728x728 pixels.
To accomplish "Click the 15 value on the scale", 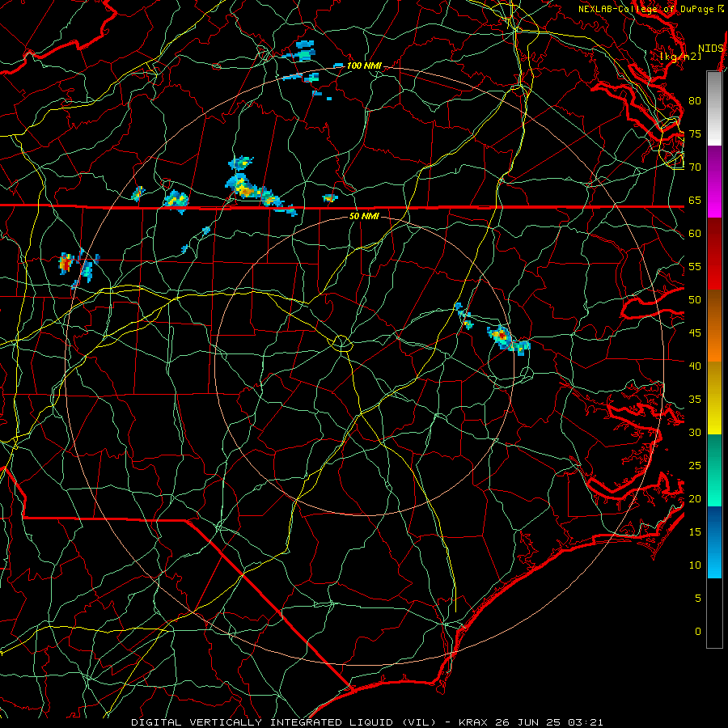I will (x=695, y=531).
